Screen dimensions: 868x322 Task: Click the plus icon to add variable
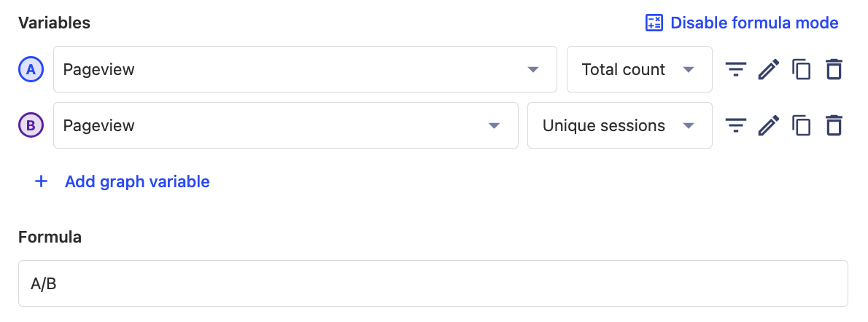42,182
